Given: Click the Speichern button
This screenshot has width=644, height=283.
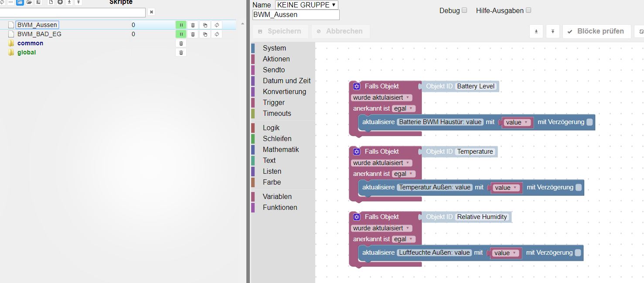Looking at the screenshot, I should click(x=280, y=31).
